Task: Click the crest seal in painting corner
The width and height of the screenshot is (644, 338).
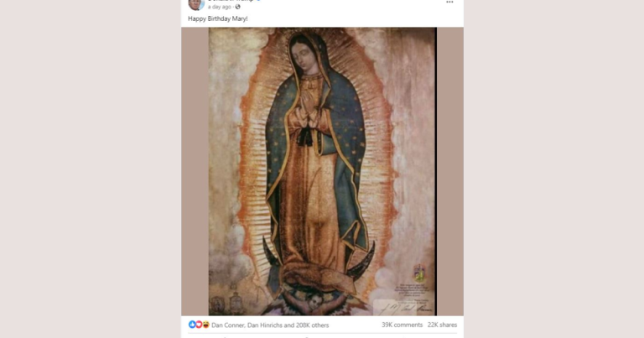Action: (419, 273)
